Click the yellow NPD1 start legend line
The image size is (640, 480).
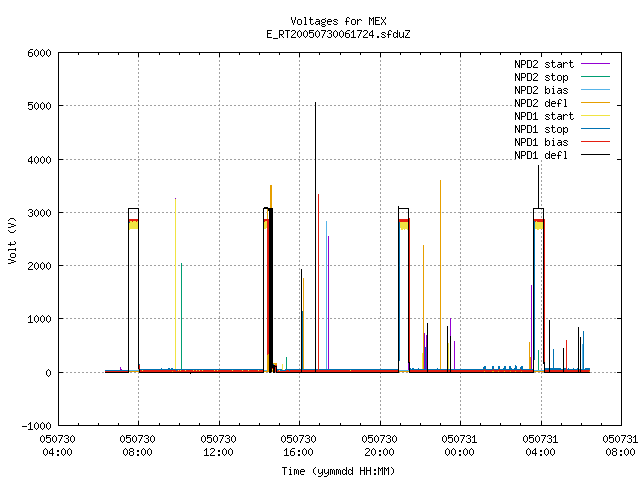596,116
